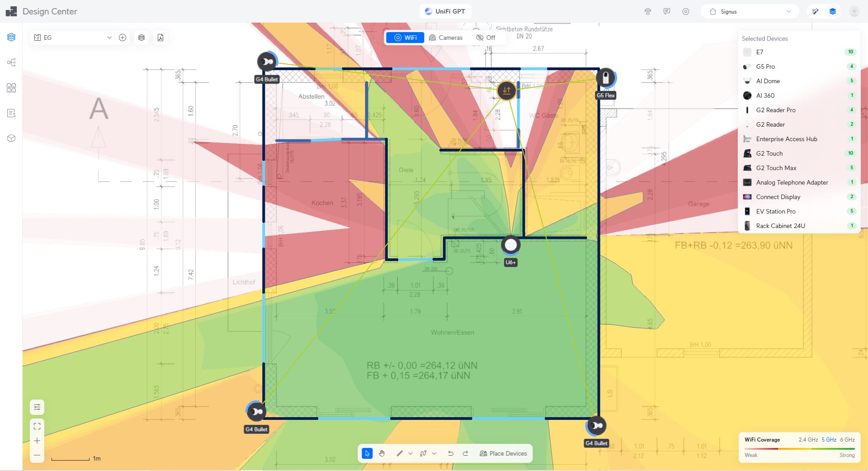Redo the last action
This screenshot has width=868, height=471.
coord(465,453)
